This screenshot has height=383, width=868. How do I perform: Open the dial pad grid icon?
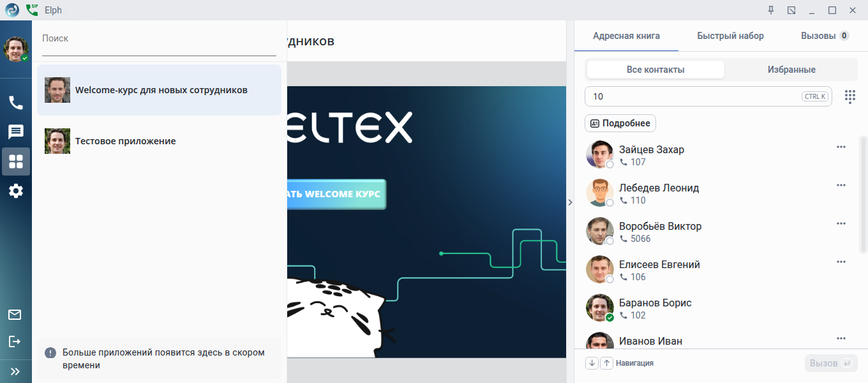coord(850,96)
